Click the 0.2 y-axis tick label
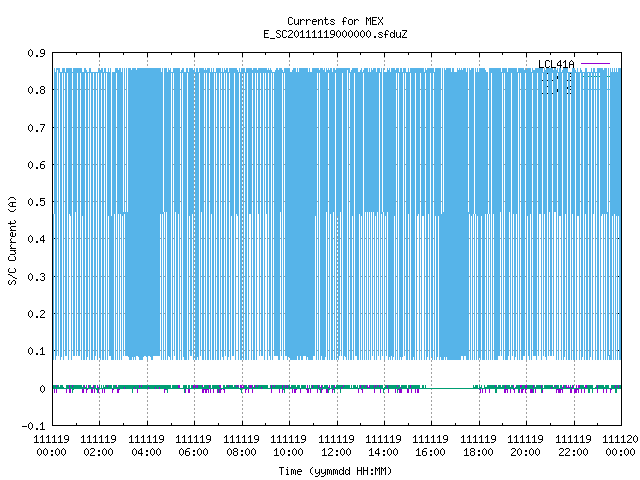This screenshot has width=640, height=480. point(36,314)
